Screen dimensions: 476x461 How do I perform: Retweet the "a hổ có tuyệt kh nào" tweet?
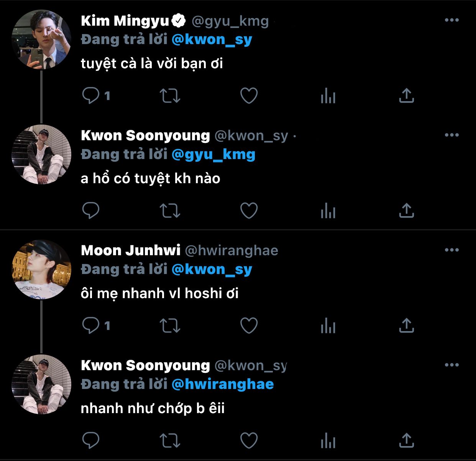click(170, 210)
